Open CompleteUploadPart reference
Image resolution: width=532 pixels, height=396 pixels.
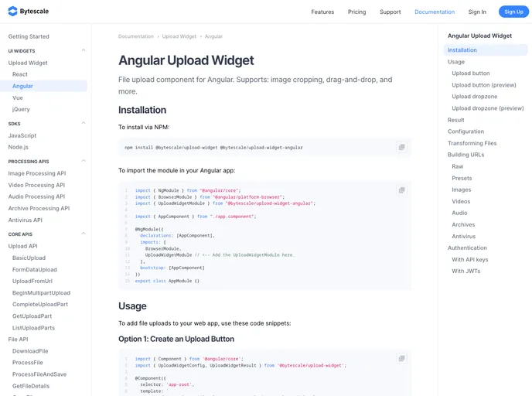coord(40,305)
